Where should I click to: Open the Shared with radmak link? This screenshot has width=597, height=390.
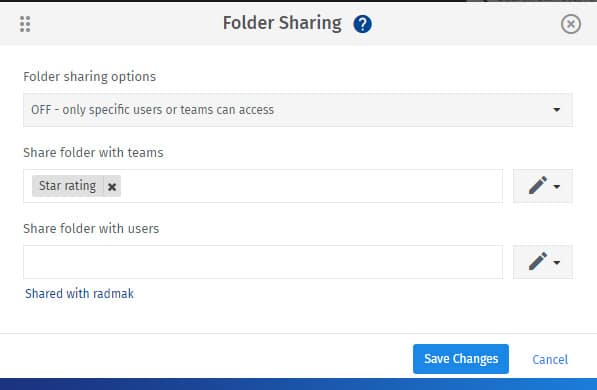point(79,294)
